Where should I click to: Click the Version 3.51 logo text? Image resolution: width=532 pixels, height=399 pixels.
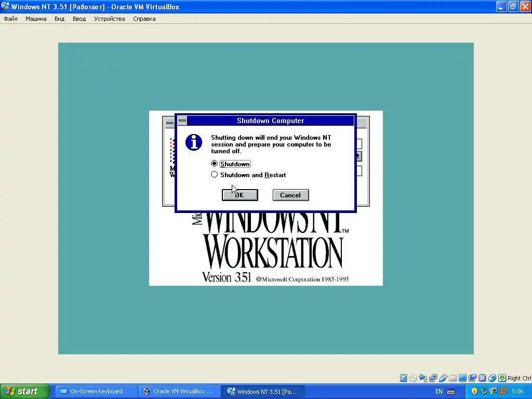click(227, 277)
